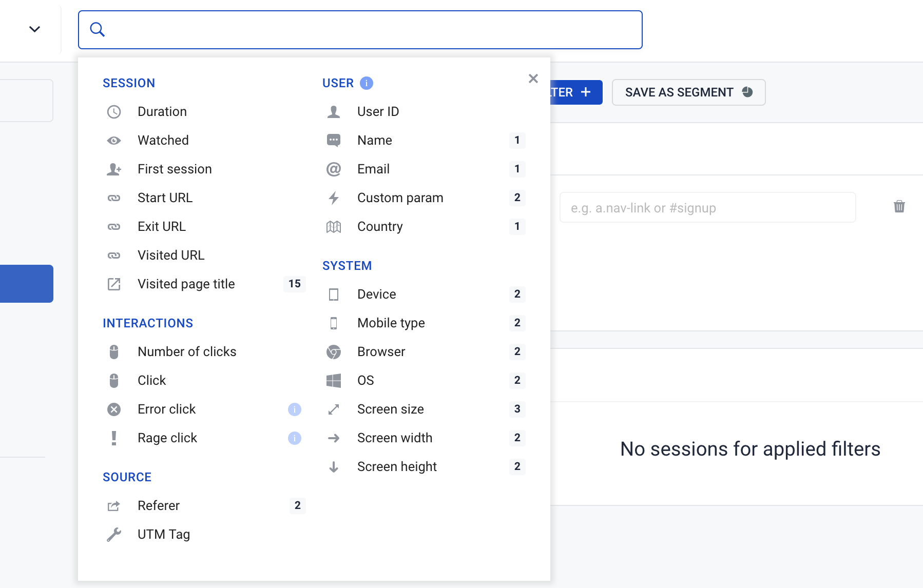Close the filter dropdown panel
Image resolution: width=923 pixels, height=588 pixels.
click(x=533, y=79)
